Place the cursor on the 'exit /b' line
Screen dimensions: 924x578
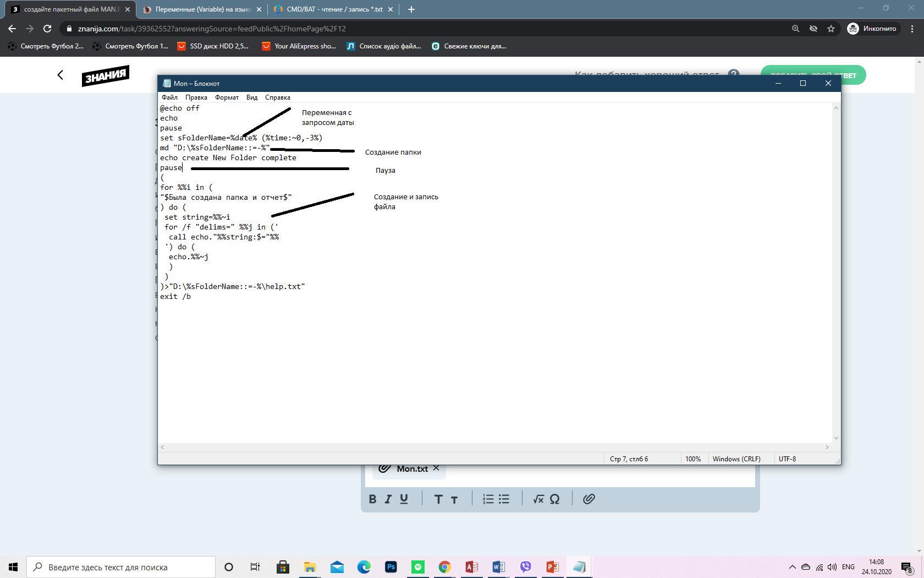[x=175, y=296]
